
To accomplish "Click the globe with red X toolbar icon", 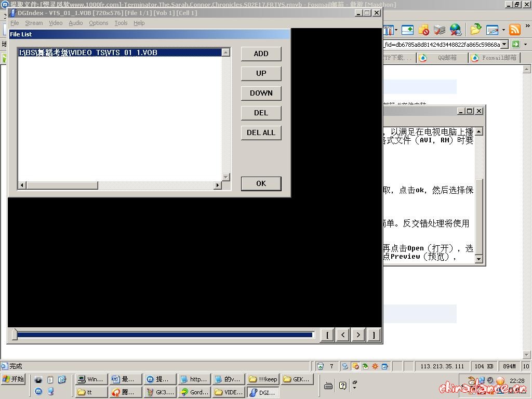I will pos(456,30).
